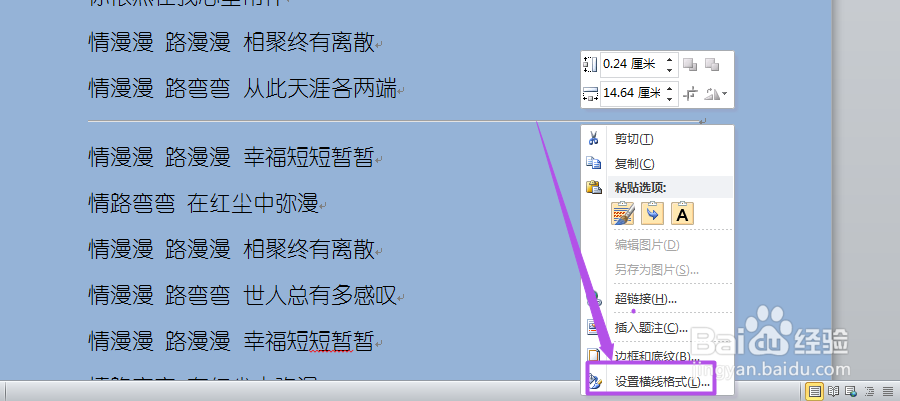The width and height of the screenshot is (900, 401).
Task: Send the horizontal line backward
Action: coord(712,64)
